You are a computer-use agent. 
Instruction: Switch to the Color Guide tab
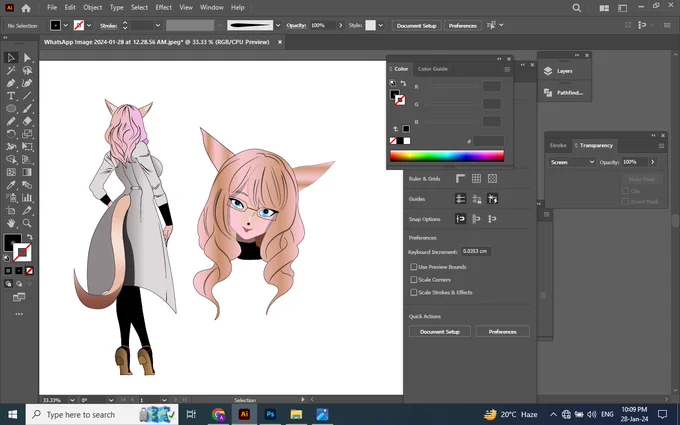(432, 69)
